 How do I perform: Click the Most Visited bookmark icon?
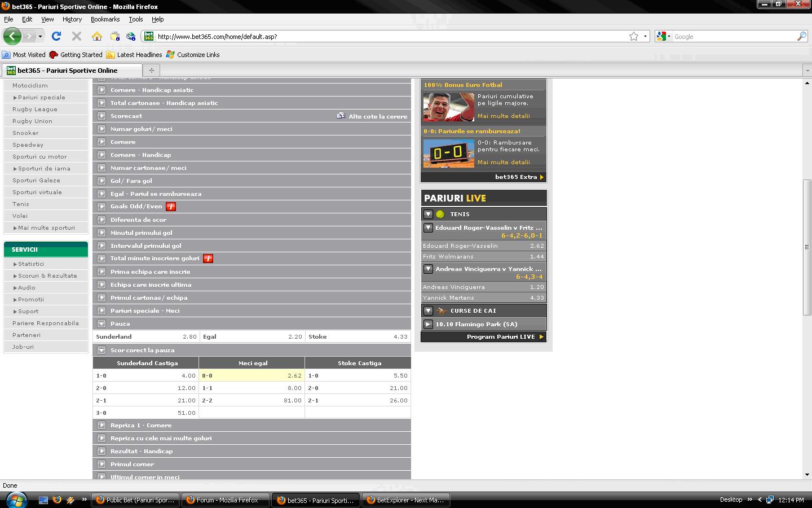(x=6, y=55)
